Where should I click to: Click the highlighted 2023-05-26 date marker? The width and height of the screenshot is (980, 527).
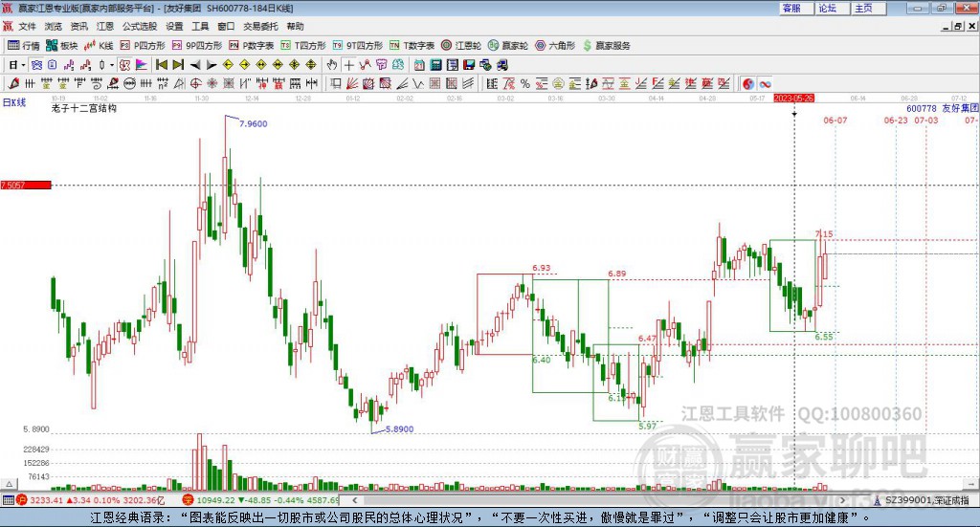tap(793, 98)
